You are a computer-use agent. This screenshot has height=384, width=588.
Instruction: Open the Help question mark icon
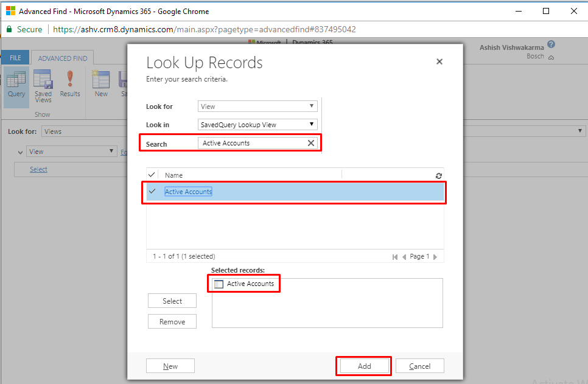click(551, 44)
